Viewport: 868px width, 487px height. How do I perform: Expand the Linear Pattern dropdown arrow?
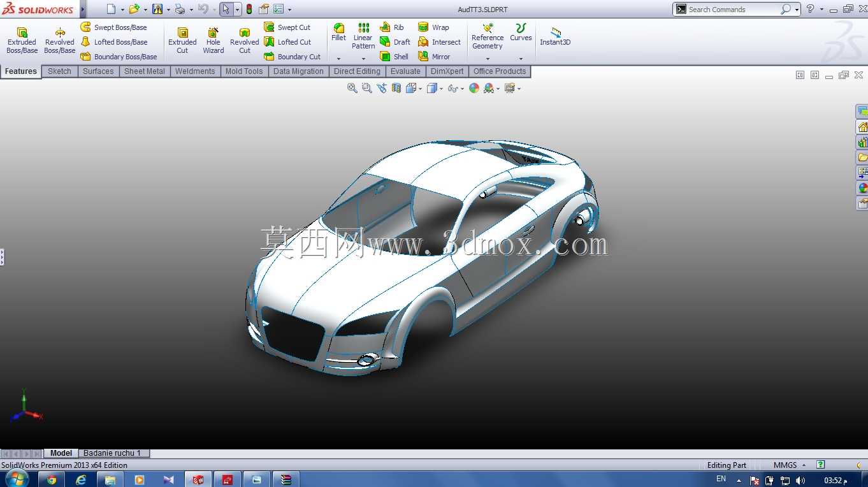click(363, 59)
